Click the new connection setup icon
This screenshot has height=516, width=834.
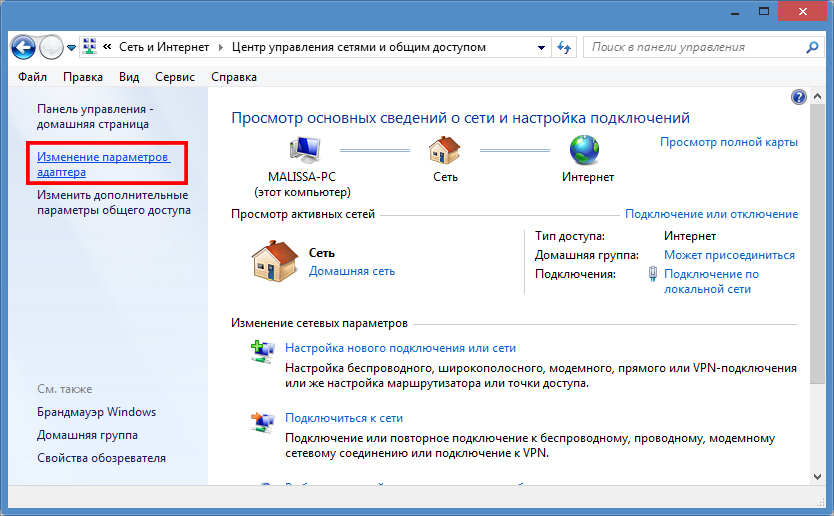(x=262, y=351)
